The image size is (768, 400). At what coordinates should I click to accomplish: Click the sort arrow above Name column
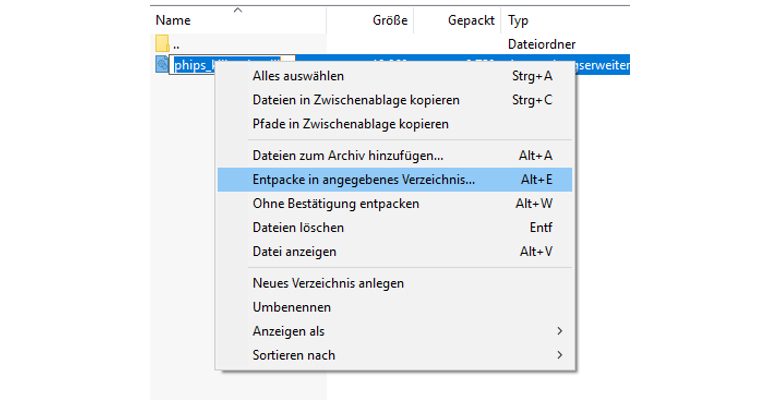[x=238, y=9]
